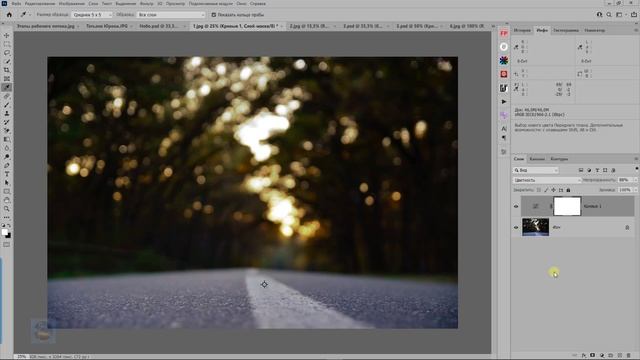Viewport: 640px width, 360px height.
Task: Toggle the show sampling ring checkbox
Action: pos(213,15)
